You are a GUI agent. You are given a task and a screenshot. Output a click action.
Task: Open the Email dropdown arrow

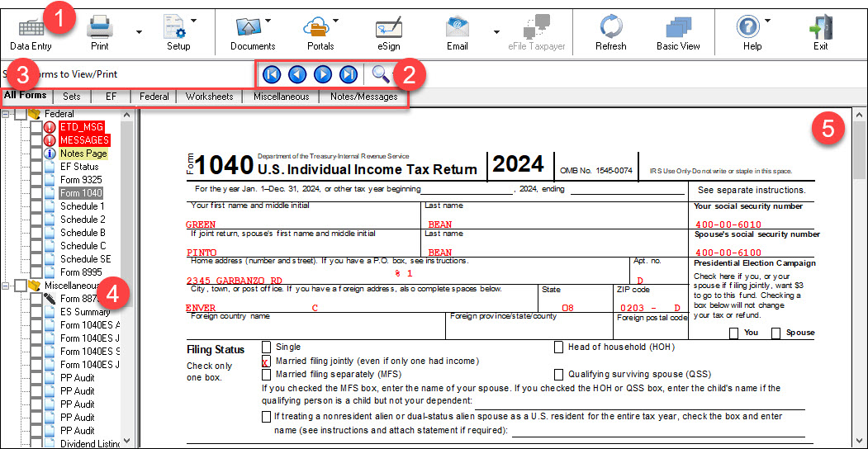tap(496, 32)
